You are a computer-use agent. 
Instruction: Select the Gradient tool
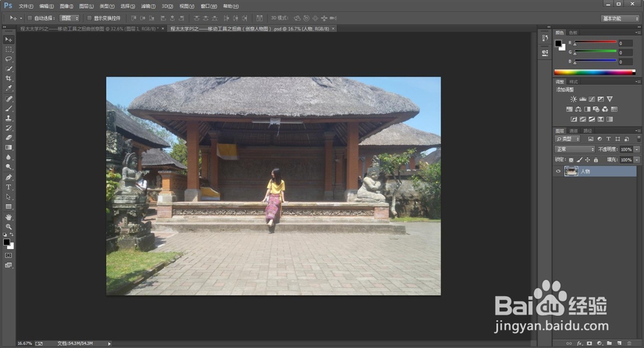coord(8,147)
